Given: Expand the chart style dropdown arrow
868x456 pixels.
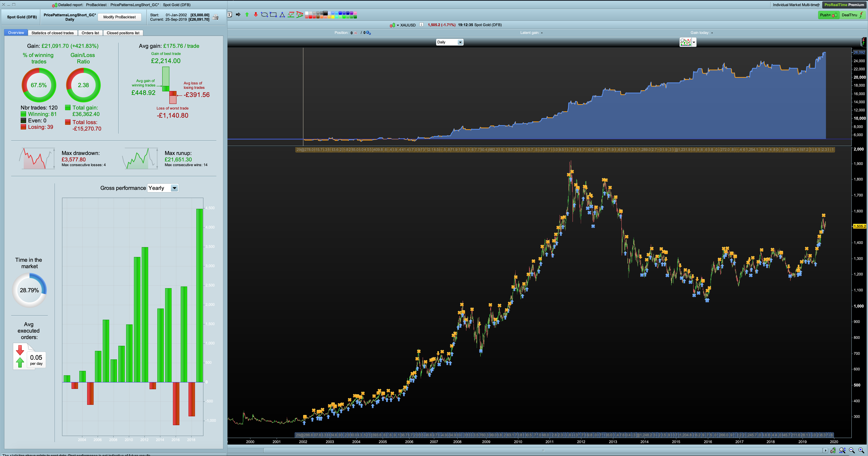Looking at the screenshot, I should click(x=694, y=42).
